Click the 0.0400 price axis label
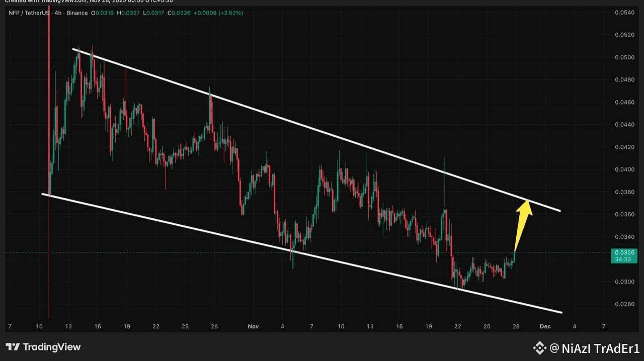 click(x=624, y=169)
